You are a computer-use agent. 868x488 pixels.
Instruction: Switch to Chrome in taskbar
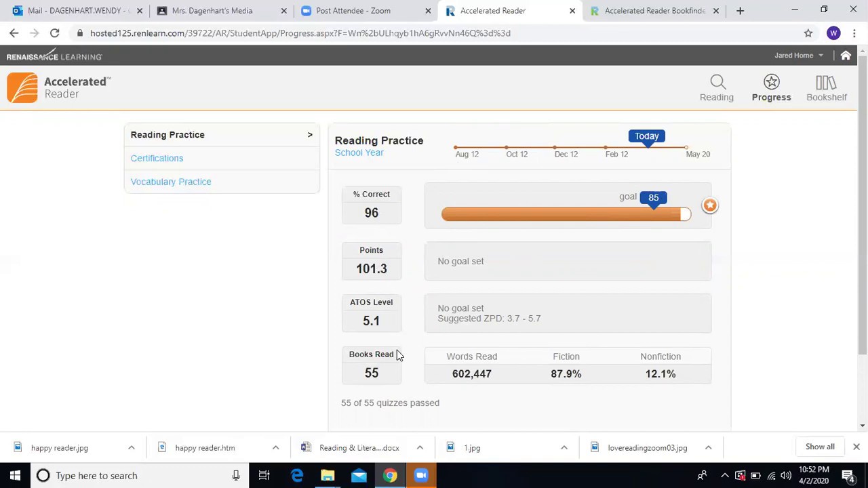click(x=390, y=476)
